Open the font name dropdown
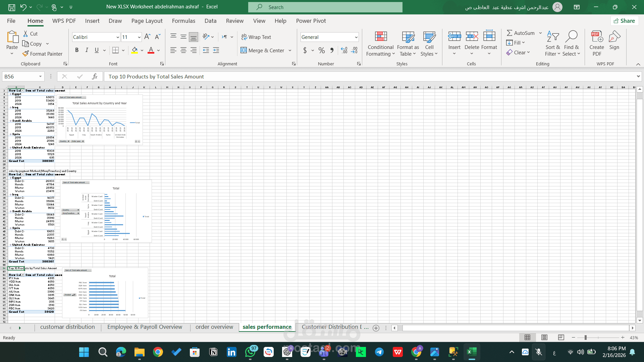Image resolution: width=644 pixels, height=362 pixels. point(118,37)
